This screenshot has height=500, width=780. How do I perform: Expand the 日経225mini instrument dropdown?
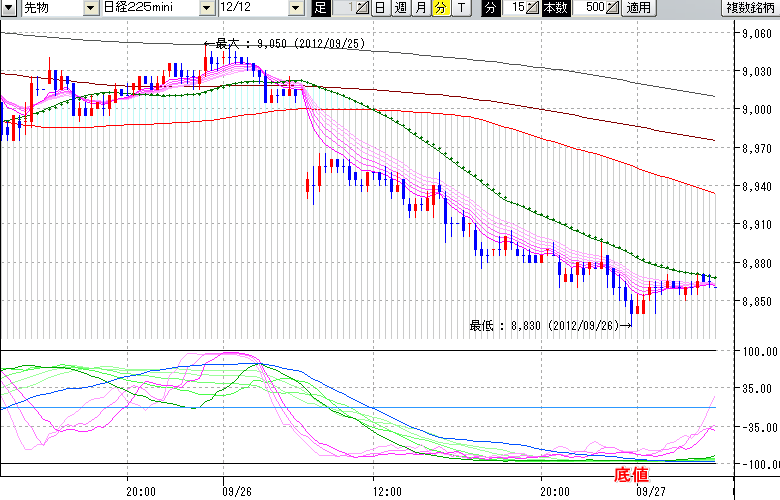tap(207, 8)
